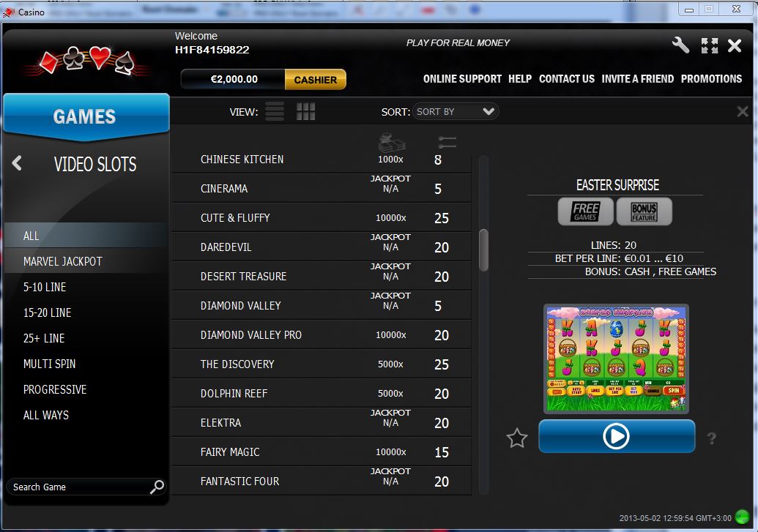758x532 pixels.
Task: Select Dolphin Reef game
Action: pos(322,393)
